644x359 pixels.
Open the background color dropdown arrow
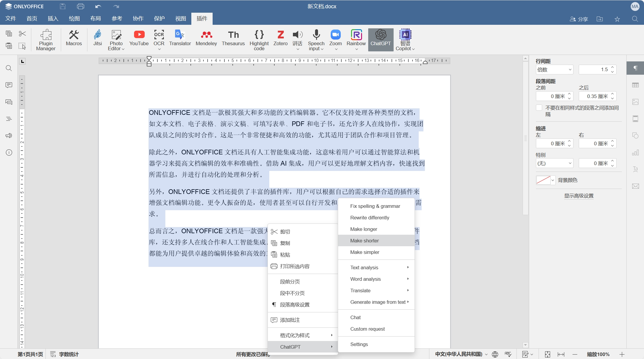[553, 180]
